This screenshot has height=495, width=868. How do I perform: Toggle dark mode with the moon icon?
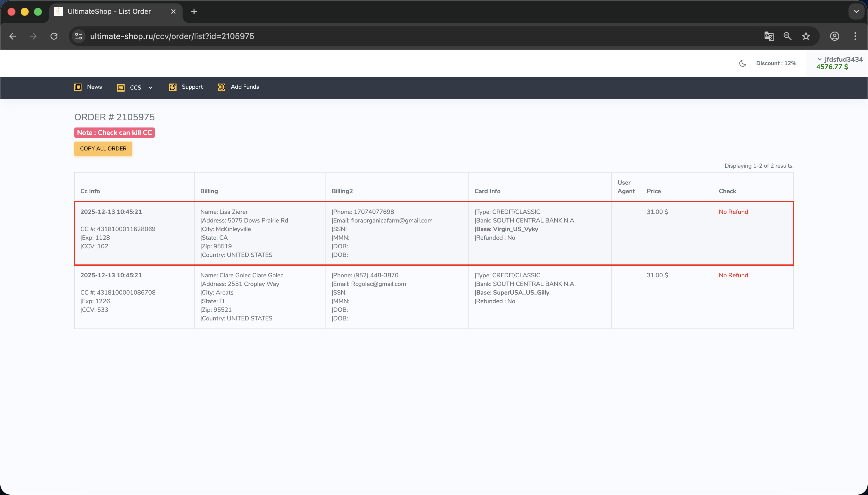(743, 63)
